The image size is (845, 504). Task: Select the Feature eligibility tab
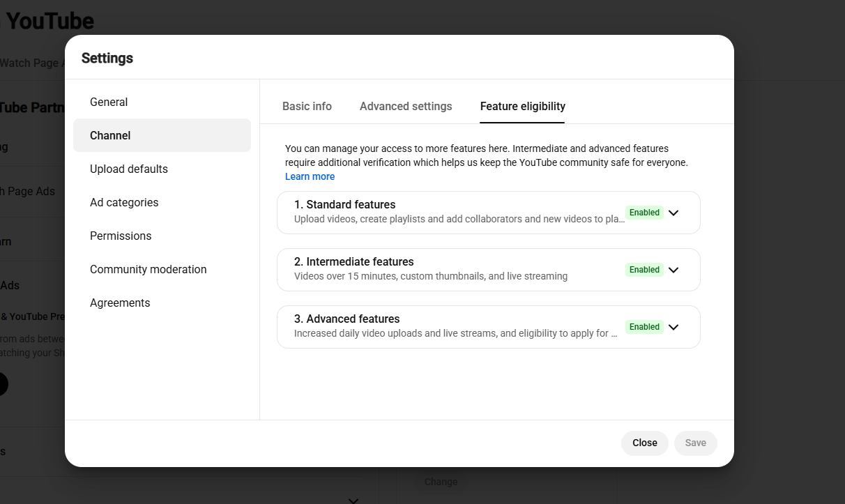523,107
